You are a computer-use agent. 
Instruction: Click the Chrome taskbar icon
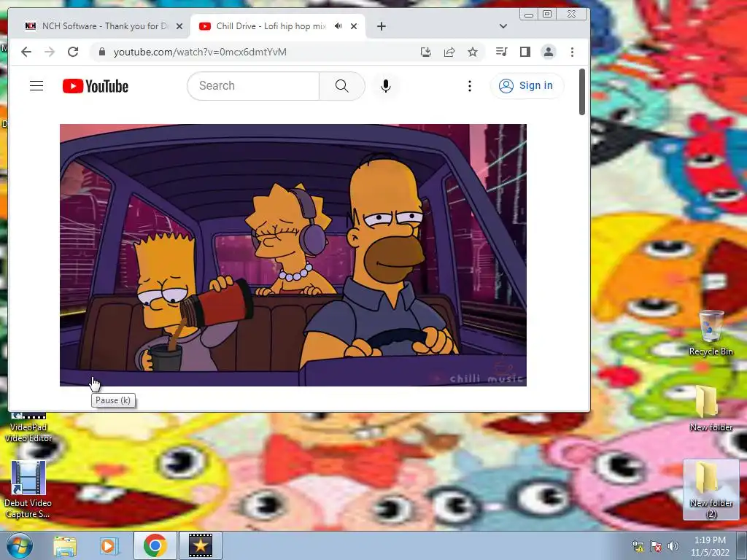click(x=155, y=545)
